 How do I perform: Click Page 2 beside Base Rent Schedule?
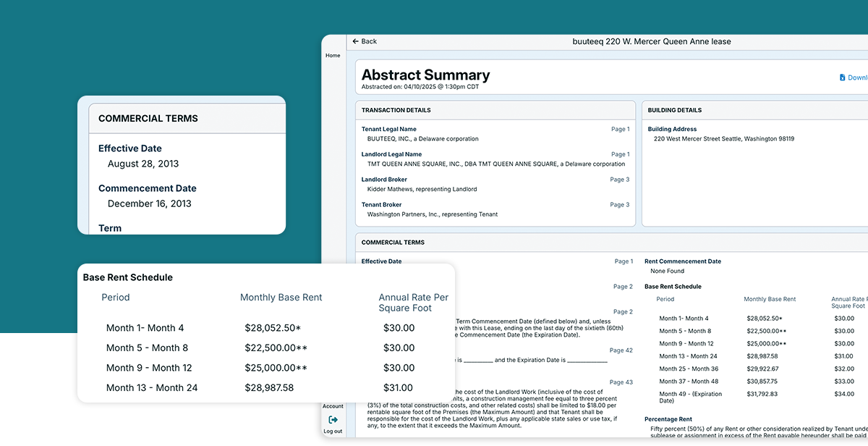click(x=623, y=286)
